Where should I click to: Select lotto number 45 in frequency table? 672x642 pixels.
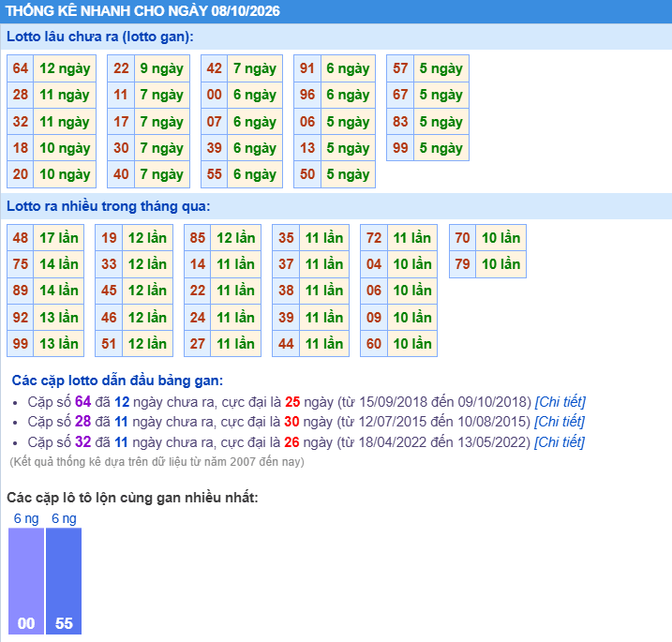tap(109, 291)
